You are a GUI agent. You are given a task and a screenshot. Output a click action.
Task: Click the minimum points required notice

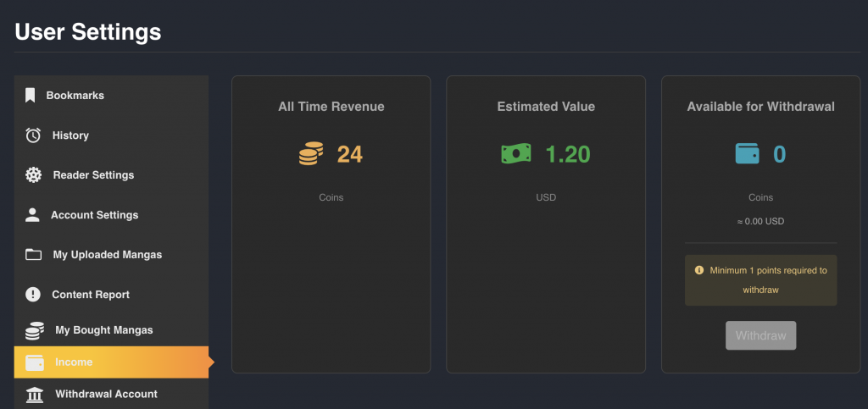click(x=760, y=279)
